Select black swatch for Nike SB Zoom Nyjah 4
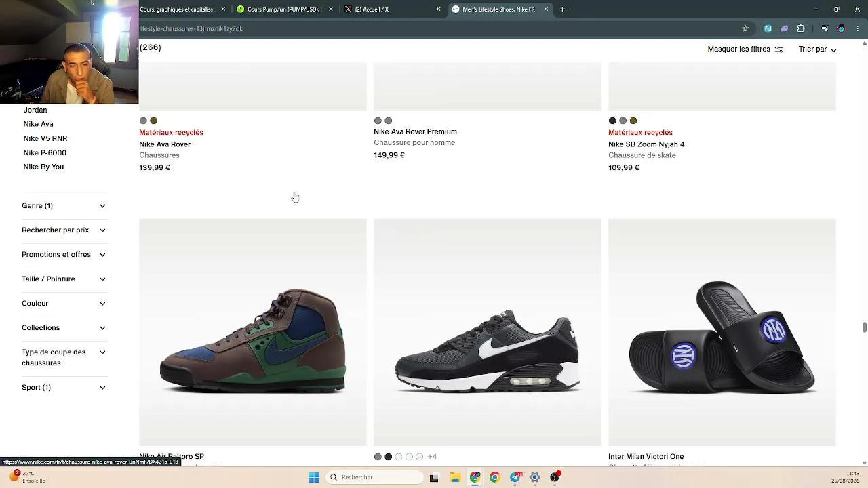Image resolution: width=868 pixels, height=488 pixels. click(x=612, y=121)
